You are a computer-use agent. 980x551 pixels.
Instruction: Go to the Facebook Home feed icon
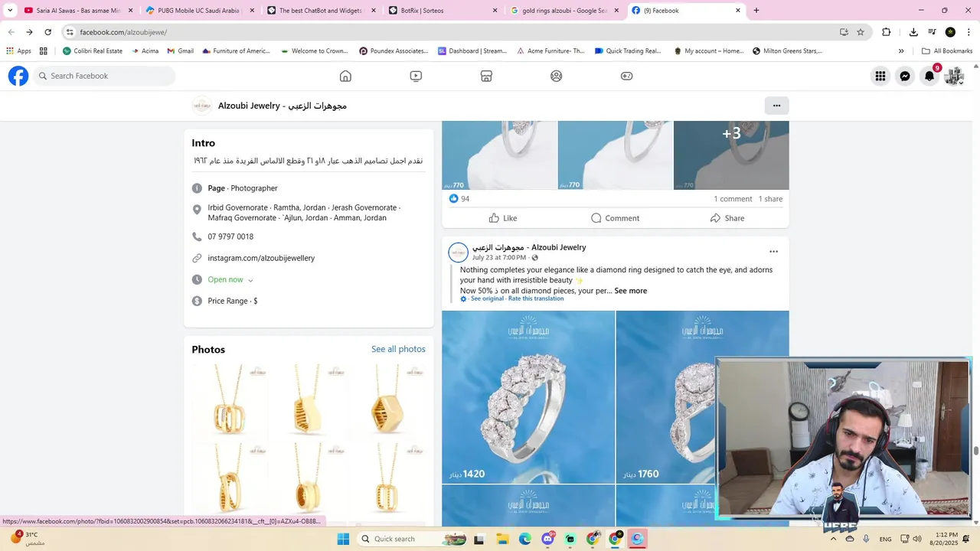(x=345, y=76)
